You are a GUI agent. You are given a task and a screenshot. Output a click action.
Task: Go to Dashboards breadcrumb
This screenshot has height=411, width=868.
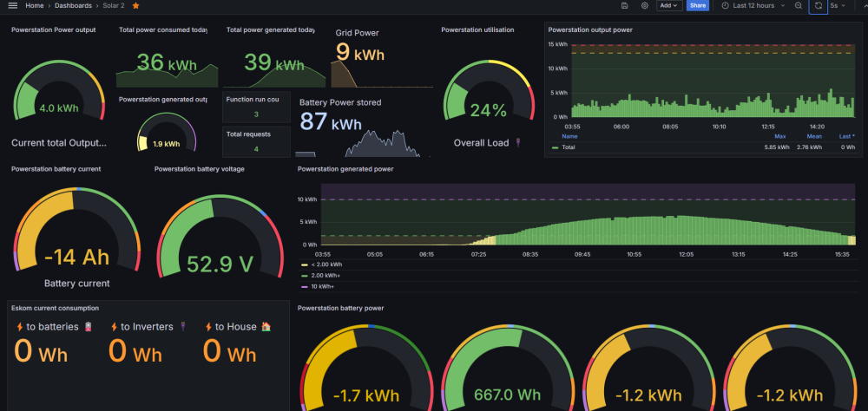point(73,5)
